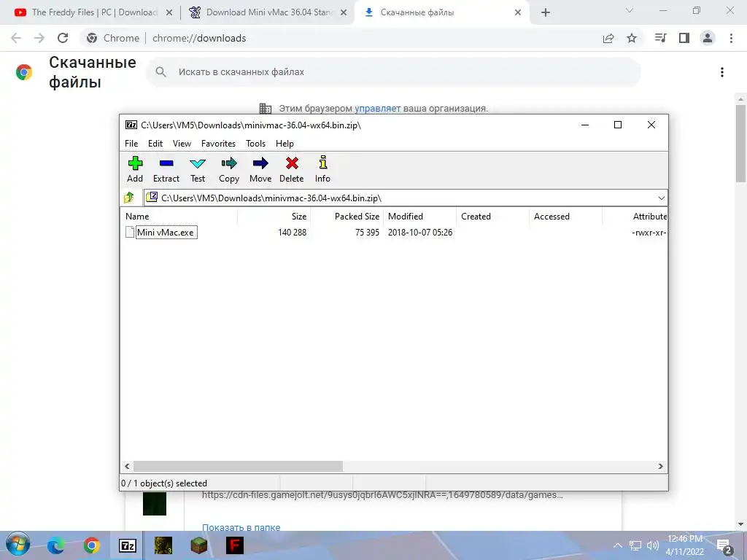Share this page via Chrome share icon
The height and width of the screenshot is (560, 747).
(608, 38)
